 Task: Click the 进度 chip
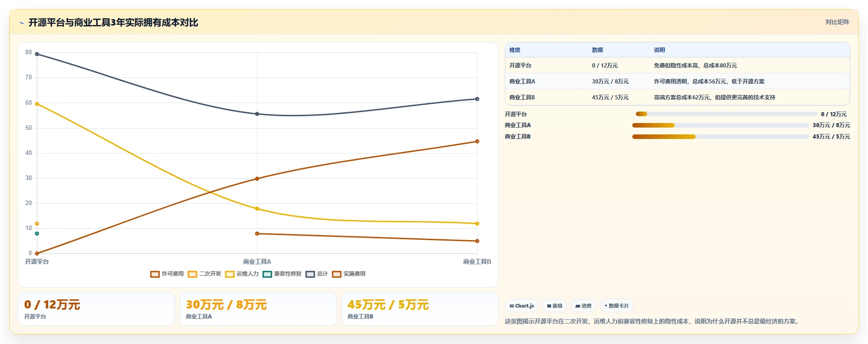click(583, 306)
